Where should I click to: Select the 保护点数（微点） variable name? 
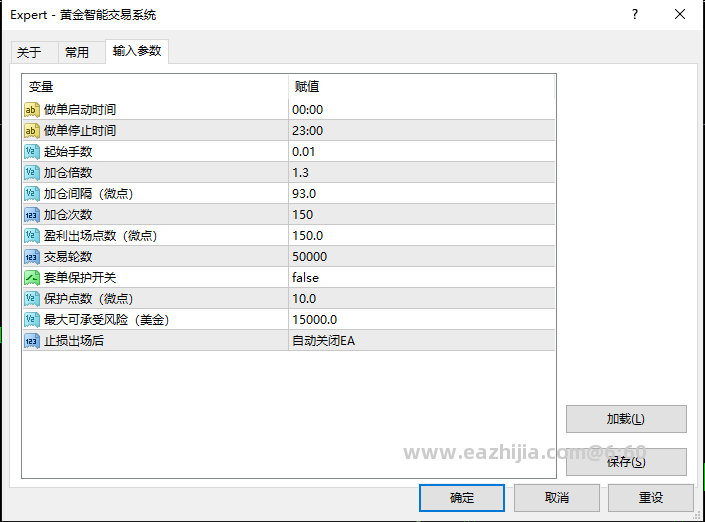pos(88,299)
